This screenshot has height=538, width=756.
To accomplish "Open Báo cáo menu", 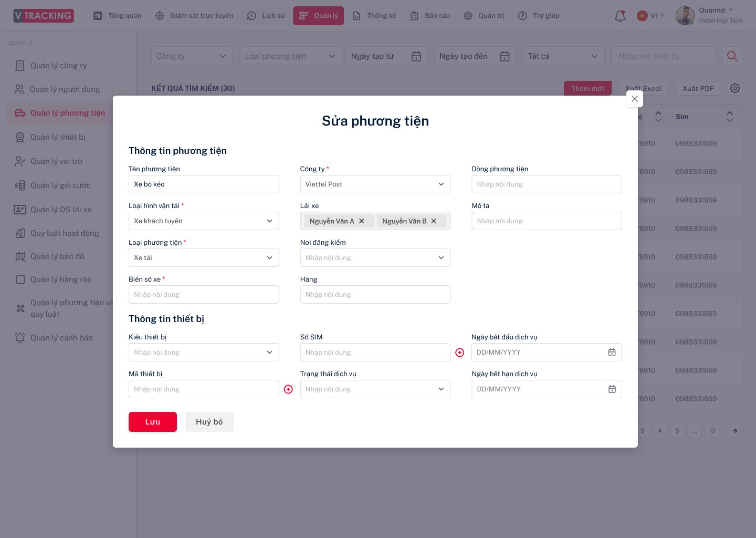I will tap(430, 16).
